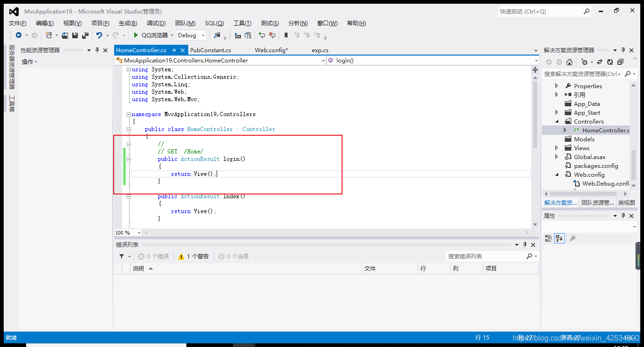Collapse the login() method outlining box
Image resolution: width=644 pixels, height=347 pixels.
(129, 159)
